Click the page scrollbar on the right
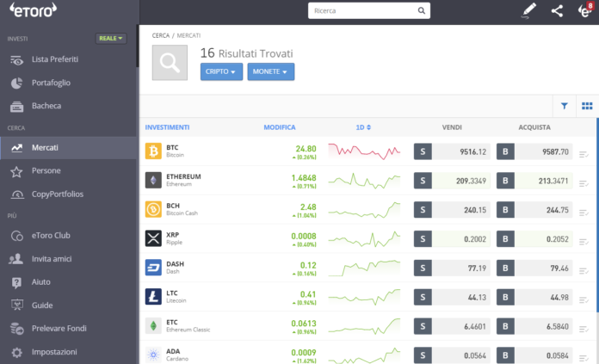 click(597, 214)
